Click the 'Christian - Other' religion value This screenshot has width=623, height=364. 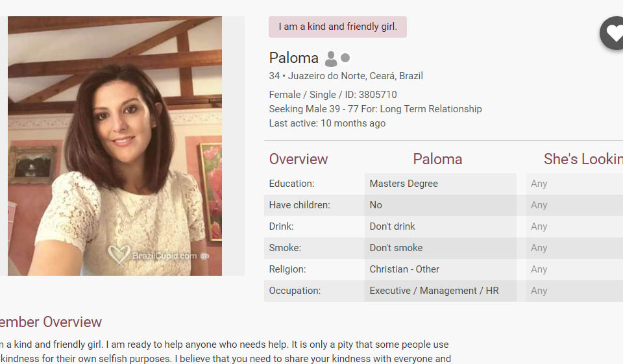pyautogui.click(x=404, y=269)
